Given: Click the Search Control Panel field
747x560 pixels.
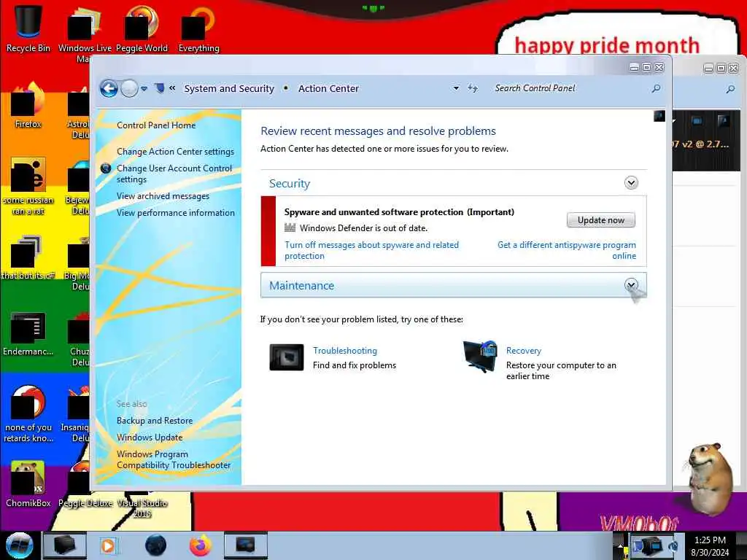Looking at the screenshot, I should coord(570,88).
